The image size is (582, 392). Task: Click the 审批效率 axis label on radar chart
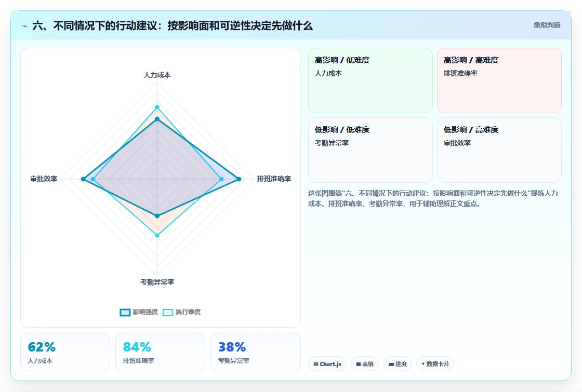[44, 179]
